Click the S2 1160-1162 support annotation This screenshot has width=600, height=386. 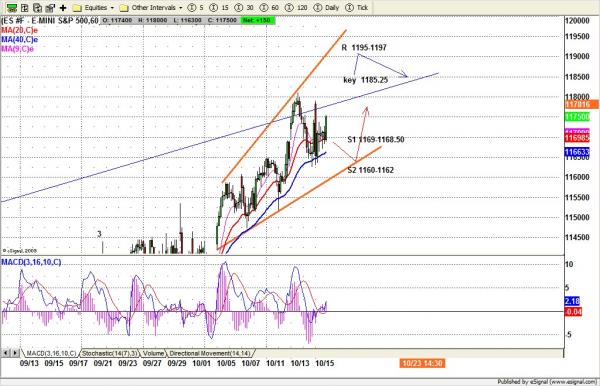(x=370, y=170)
